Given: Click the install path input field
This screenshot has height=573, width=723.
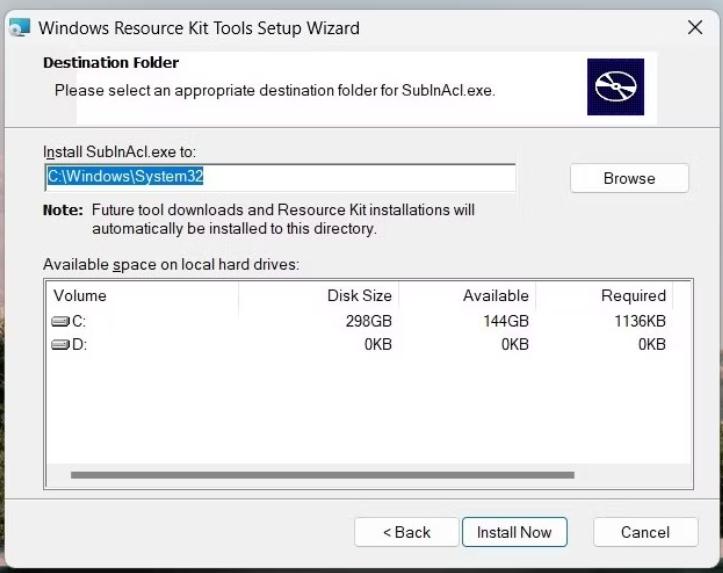Looking at the screenshot, I should (280, 178).
